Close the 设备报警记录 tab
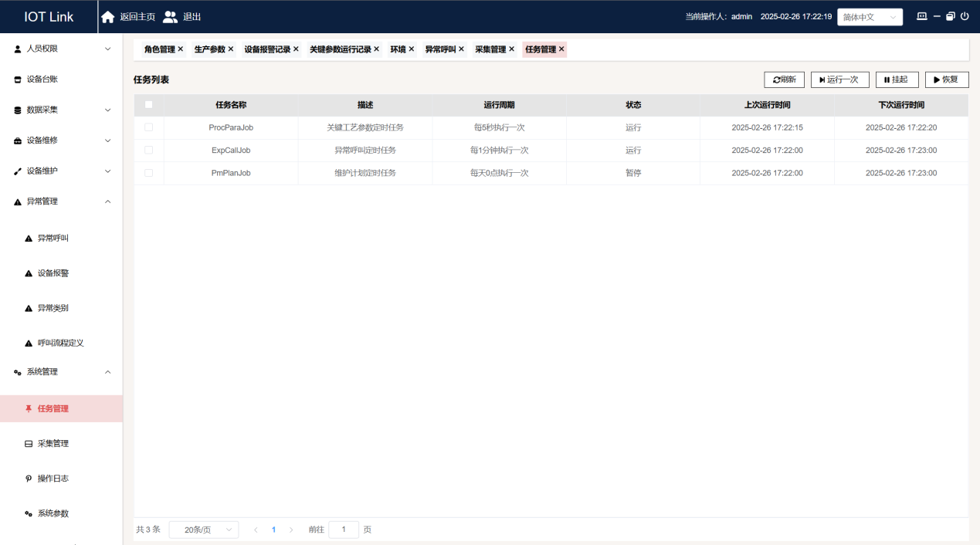 click(296, 49)
